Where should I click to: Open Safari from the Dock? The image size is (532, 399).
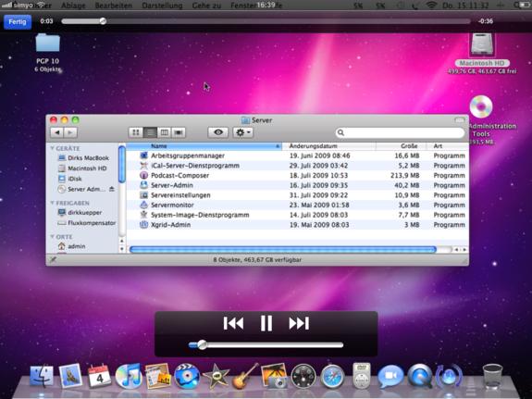pos(332,376)
